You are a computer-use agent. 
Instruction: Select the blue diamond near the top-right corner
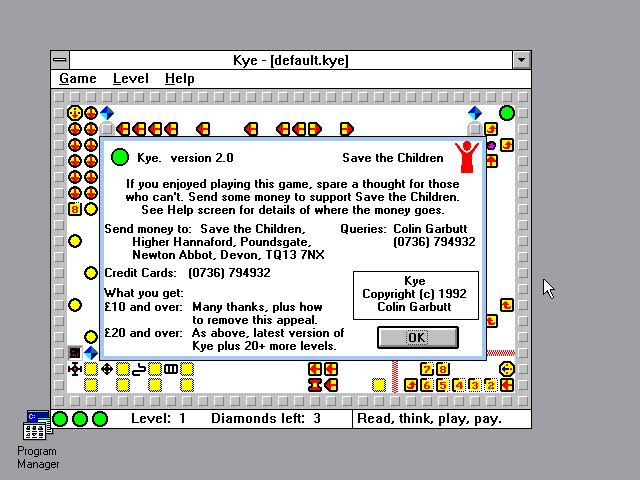click(475, 113)
